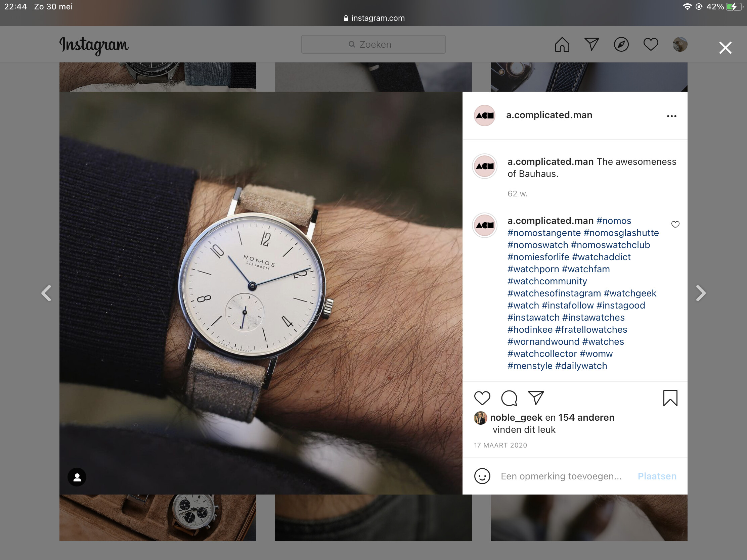Viewport: 747px width, 560px height.
Task: Show tagged people icon on photo
Action: pos(77,477)
